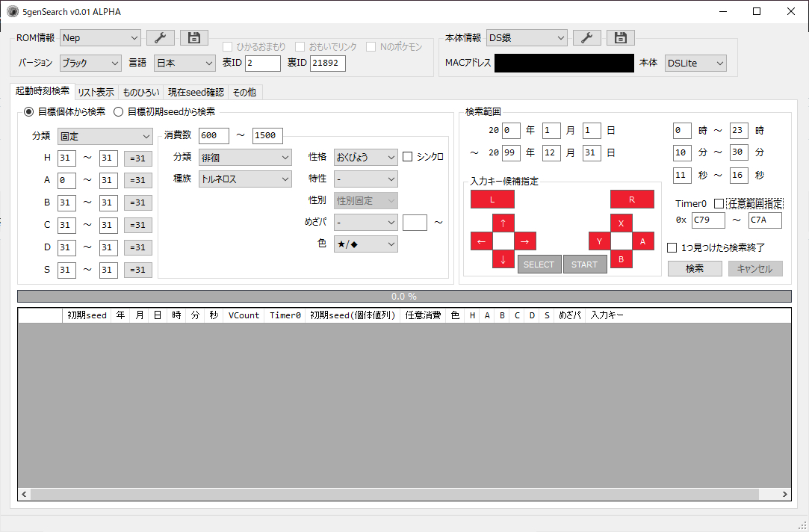Toggle the right arrow D-pad key

[524, 241]
